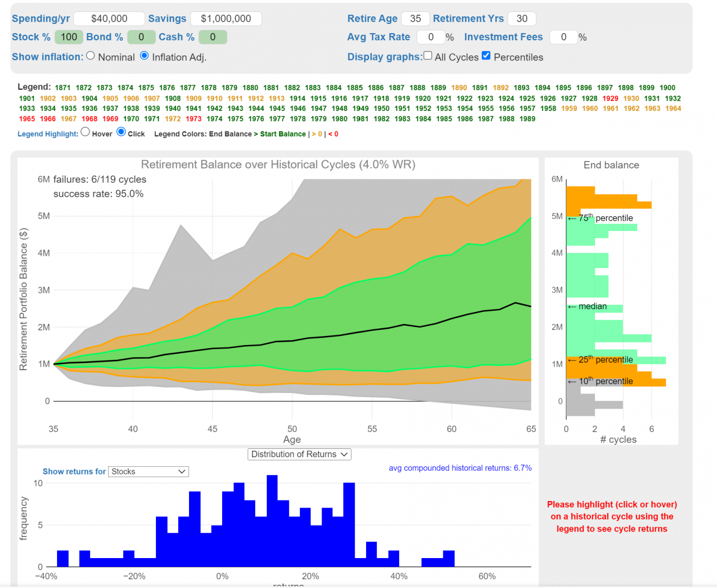
Task: Edit the Retire Age field
Action: click(x=416, y=18)
